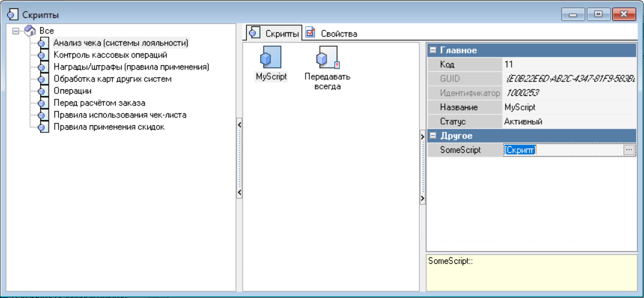This screenshot has width=644, height=298.
Task: Click icon next to "Операции" node
Action: [41, 91]
